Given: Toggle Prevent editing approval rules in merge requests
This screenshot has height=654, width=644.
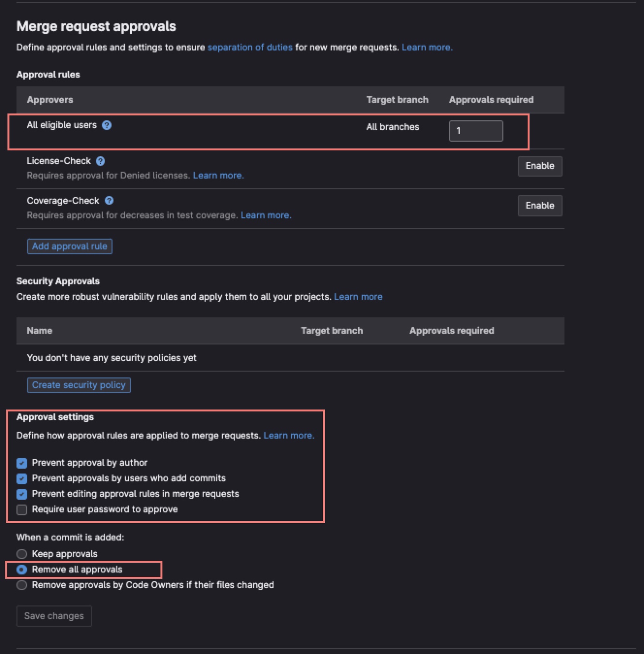Looking at the screenshot, I should [x=22, y=494].
